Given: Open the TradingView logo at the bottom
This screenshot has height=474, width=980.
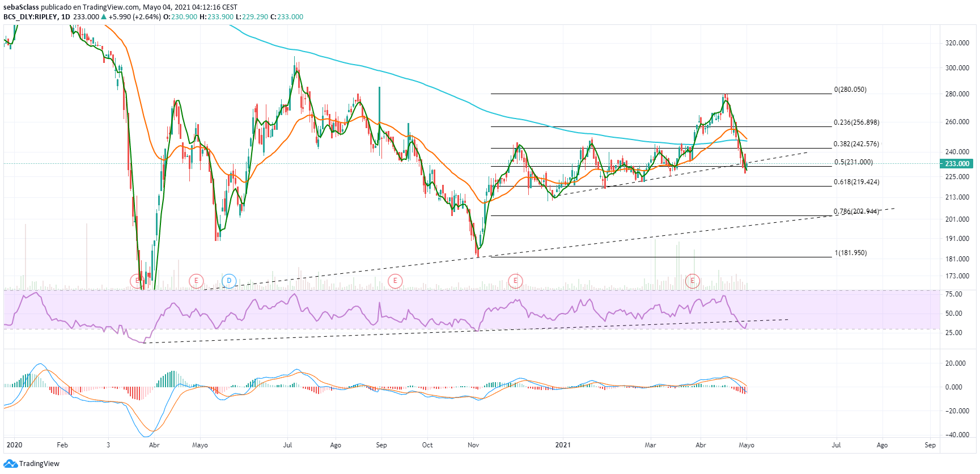Looking at the screenshot, I should click(x=32, y=464).
